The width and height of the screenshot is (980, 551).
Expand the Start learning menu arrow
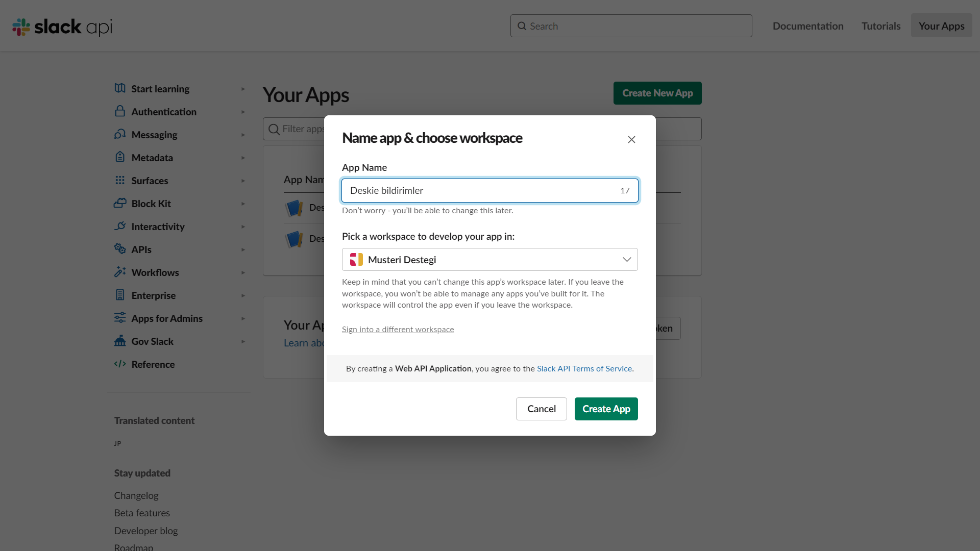click(243, 89)
